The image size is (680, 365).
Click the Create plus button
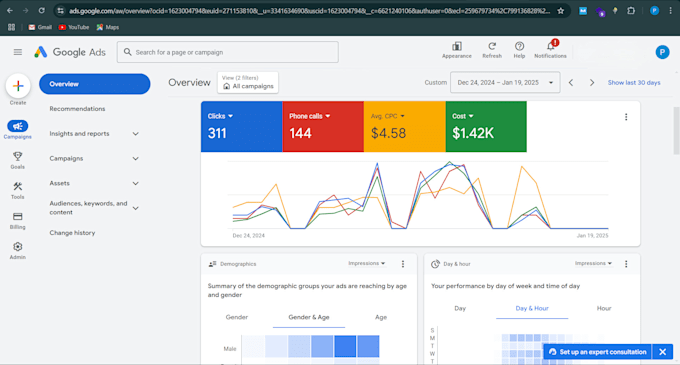tap(18, 86)
